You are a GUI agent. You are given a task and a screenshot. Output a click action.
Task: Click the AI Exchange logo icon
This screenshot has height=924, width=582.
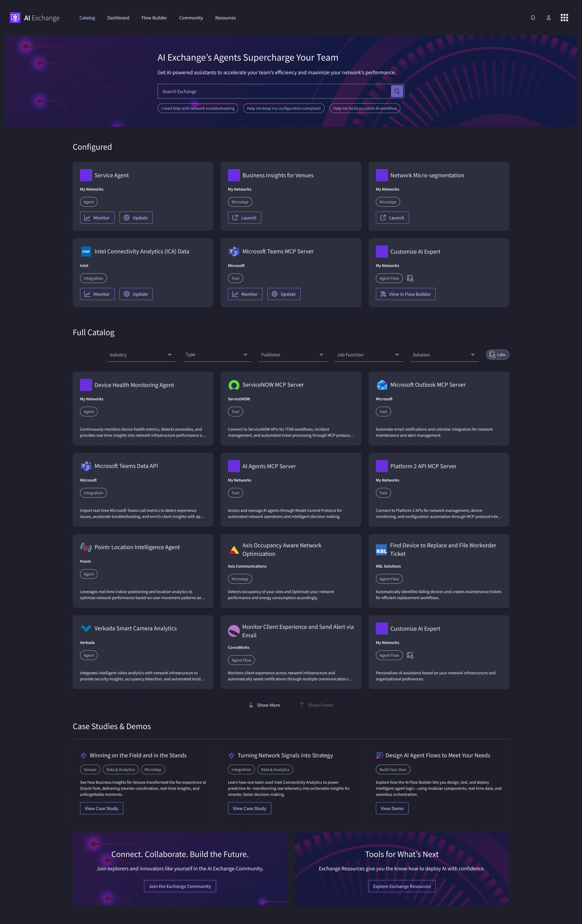pyautogui.click(x=15, y=18)
